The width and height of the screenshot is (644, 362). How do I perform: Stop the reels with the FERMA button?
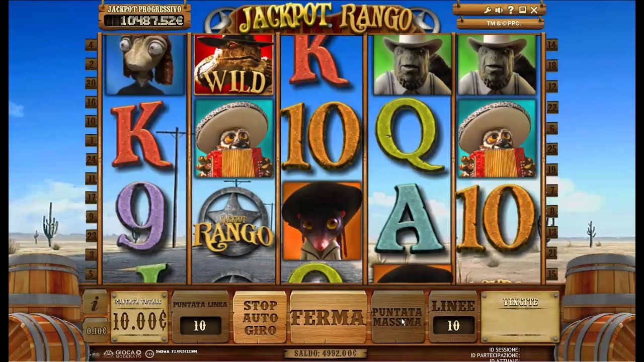pyautogui.click(x=329, y=317)
